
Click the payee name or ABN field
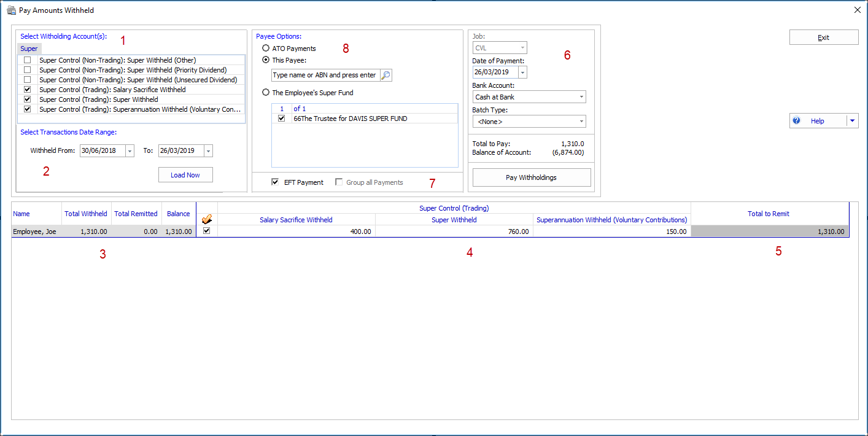(325, 76)
